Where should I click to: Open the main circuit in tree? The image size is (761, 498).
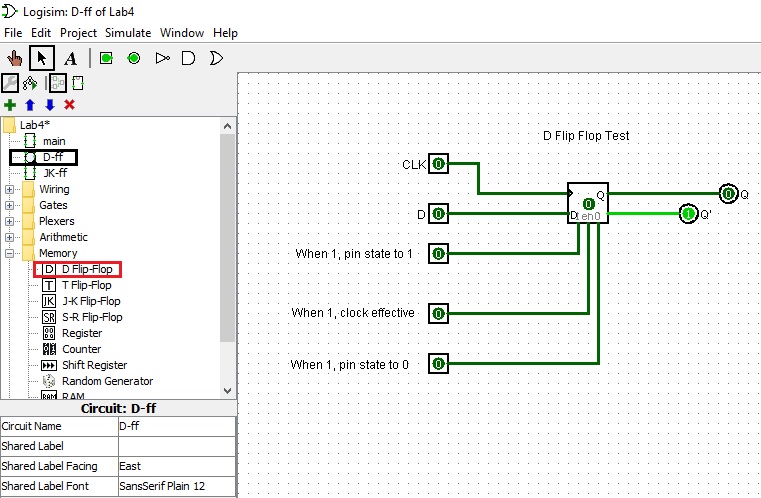pos(54,141)
